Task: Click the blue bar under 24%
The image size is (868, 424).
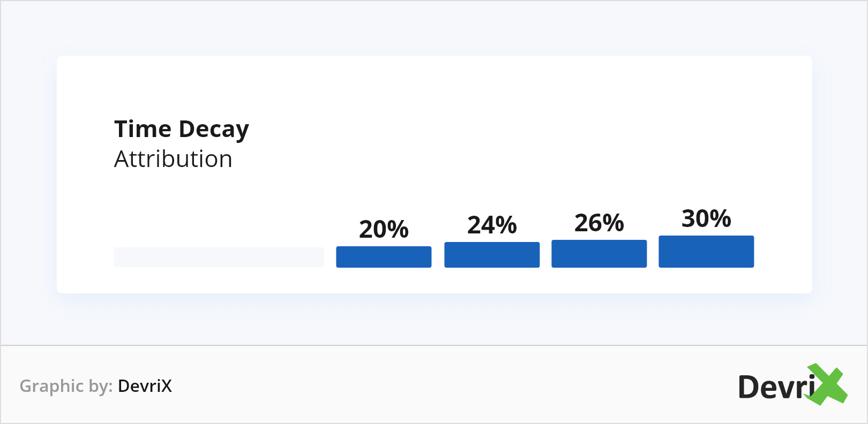Action: point(492,255)
